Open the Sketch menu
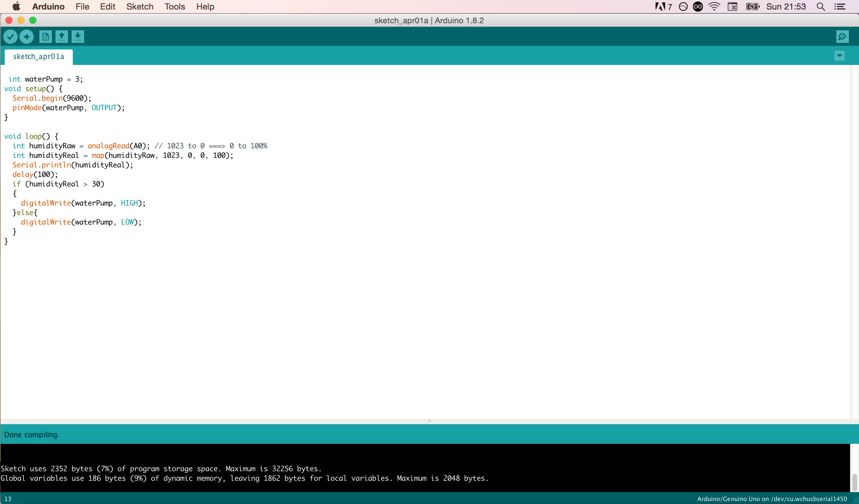 [x=140, y=7]
